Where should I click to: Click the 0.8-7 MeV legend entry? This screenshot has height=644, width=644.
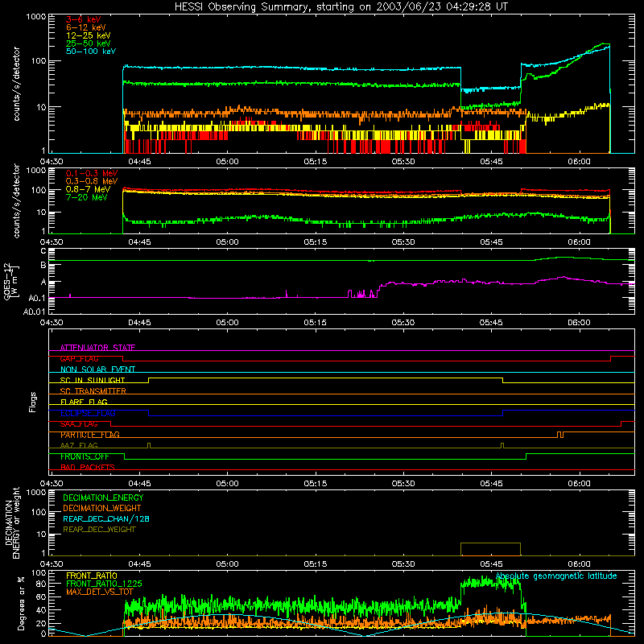coord(89,189)
